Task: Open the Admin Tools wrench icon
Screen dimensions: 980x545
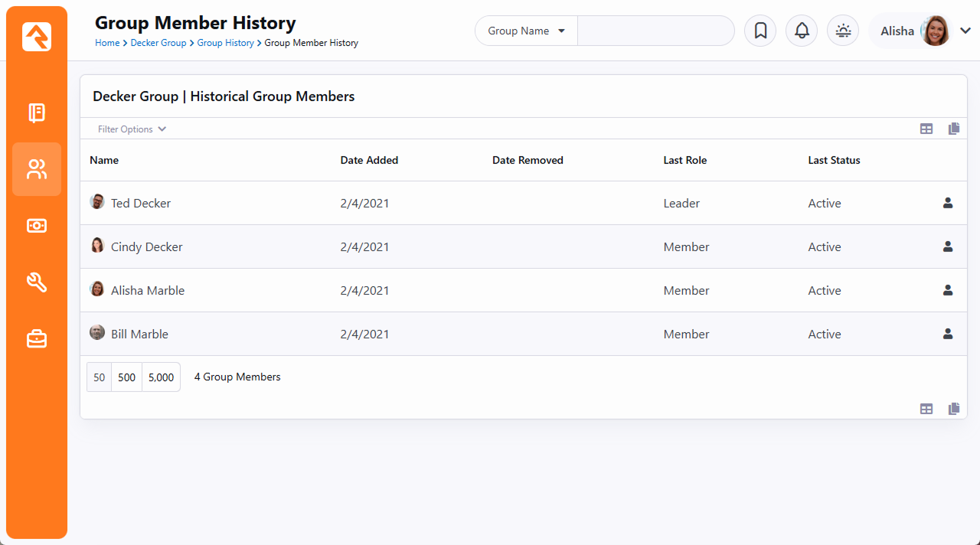Action: (37, 282)
